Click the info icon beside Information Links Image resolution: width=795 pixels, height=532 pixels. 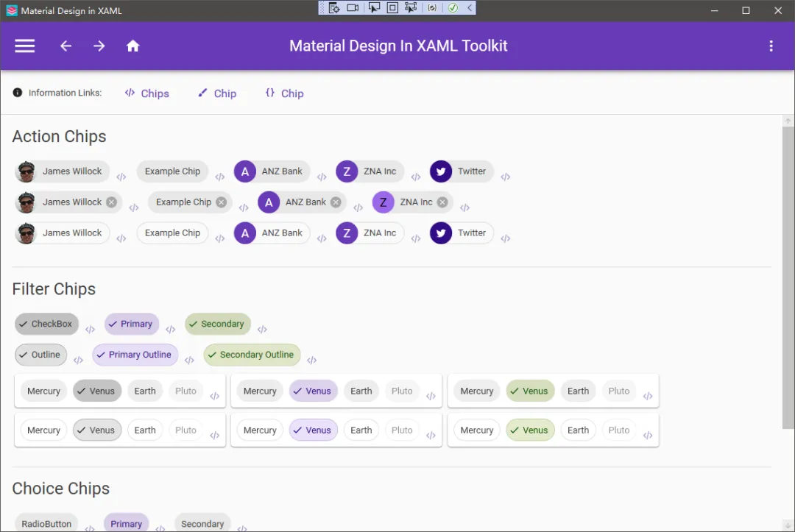17,93
